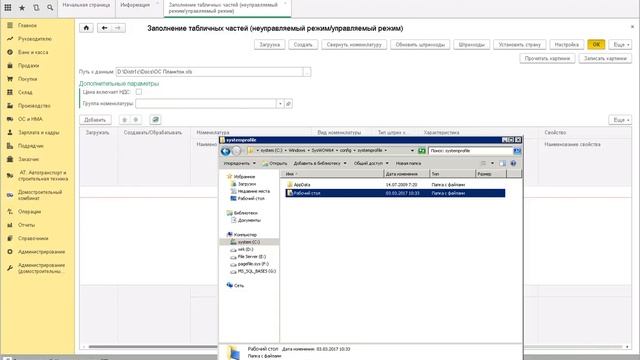This screenshot has width=640, height=360.
Task: Open the view options dropdown arrow in Explorer
Action: pos(492,163)
